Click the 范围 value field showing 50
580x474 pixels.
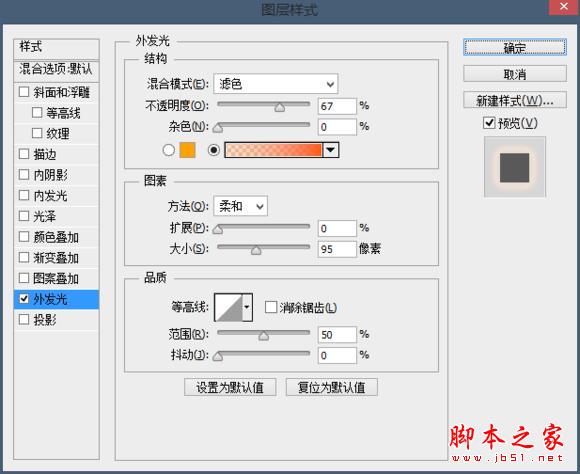coord(337,335)
